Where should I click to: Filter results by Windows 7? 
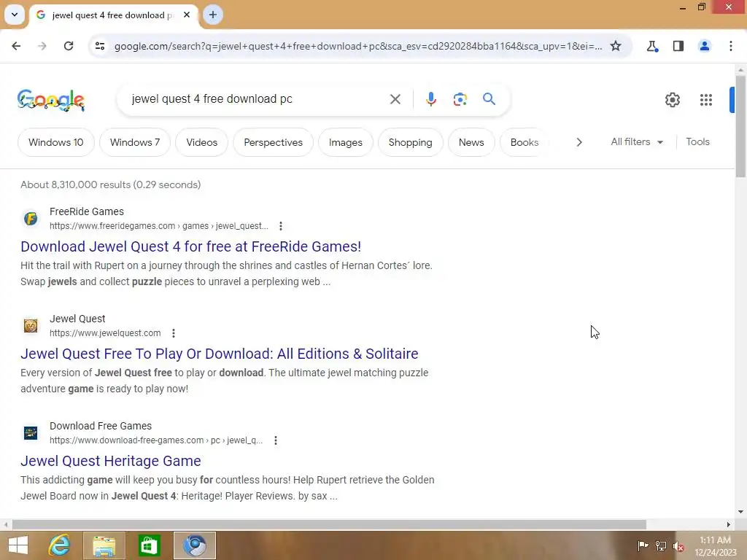click(x=135, y=142)
